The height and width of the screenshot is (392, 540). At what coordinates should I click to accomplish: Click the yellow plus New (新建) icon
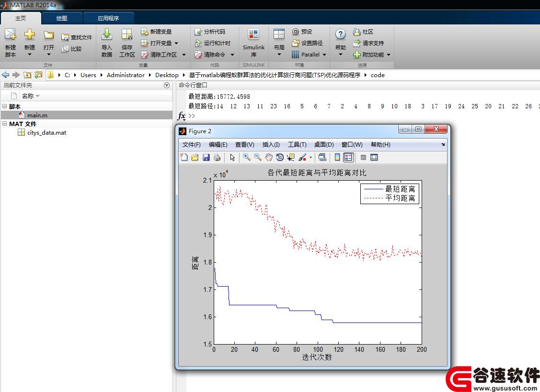click(x=30, y=34)
